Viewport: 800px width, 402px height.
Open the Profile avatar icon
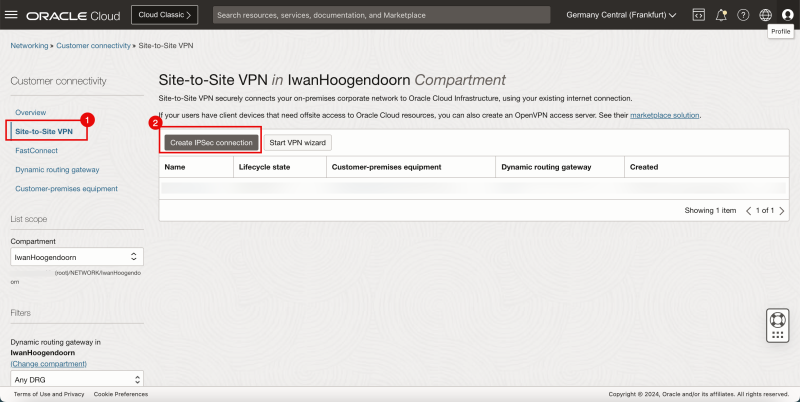(x=787, y=15)
